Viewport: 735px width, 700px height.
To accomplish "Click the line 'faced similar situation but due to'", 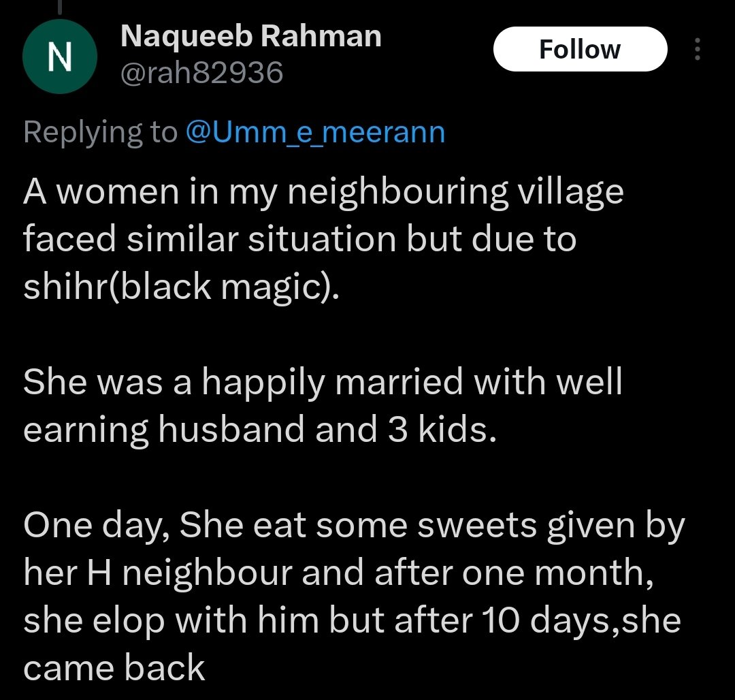I will (299, 240).
